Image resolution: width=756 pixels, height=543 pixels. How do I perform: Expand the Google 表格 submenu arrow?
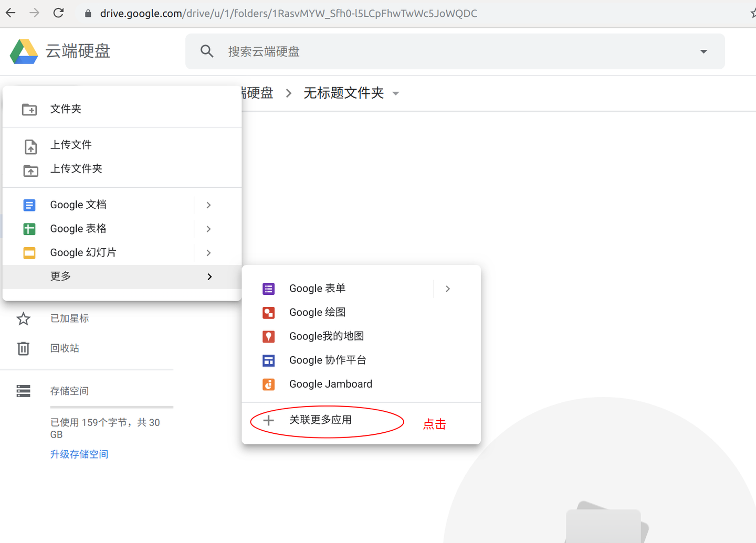click(x=209, y=229)
